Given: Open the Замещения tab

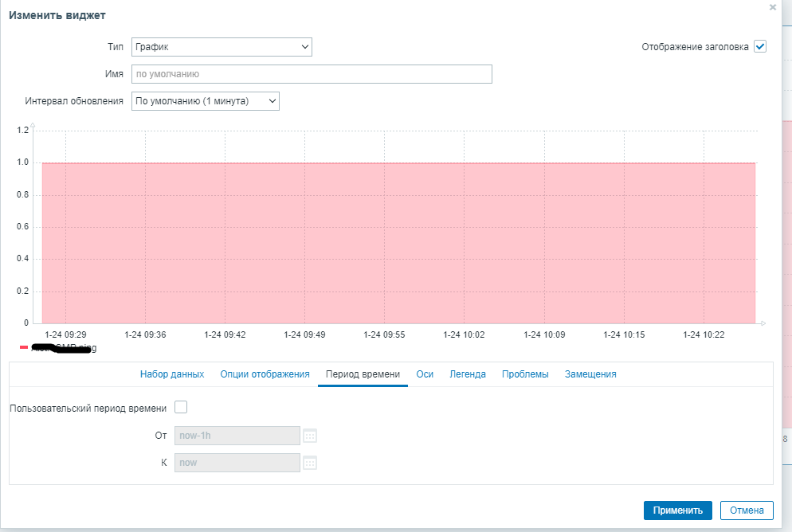Looking at the screenshot, I should click(x=590, y=374).
